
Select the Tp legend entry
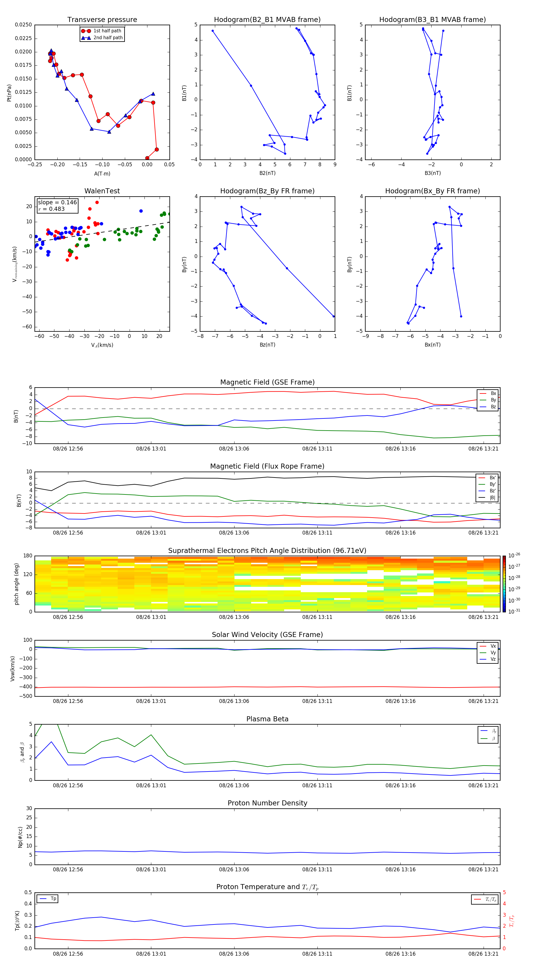(48, 899)
